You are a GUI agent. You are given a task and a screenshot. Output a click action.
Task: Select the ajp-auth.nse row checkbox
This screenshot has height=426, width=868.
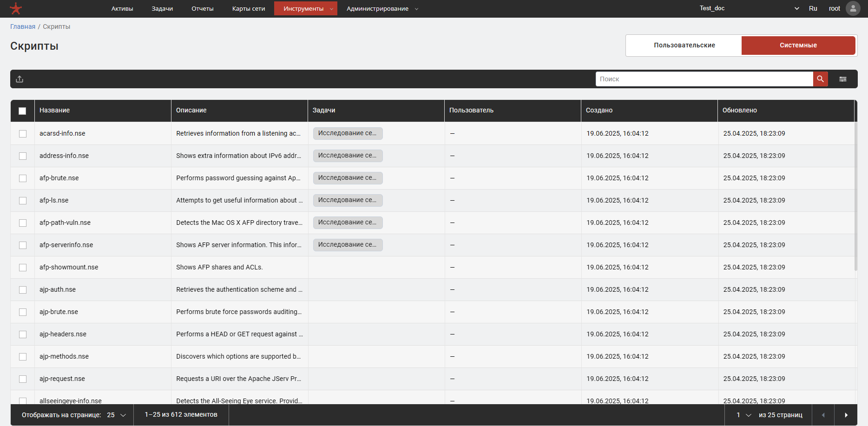[23, 290]
